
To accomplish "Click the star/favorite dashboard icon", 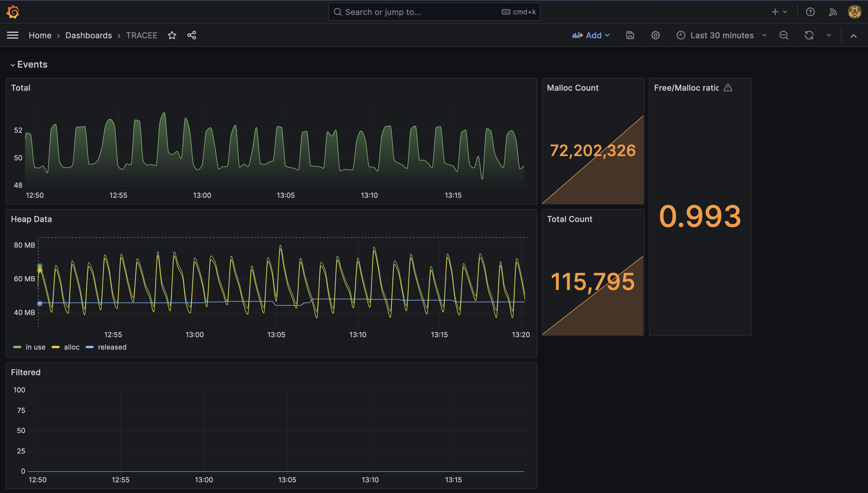I will point(172,35).
